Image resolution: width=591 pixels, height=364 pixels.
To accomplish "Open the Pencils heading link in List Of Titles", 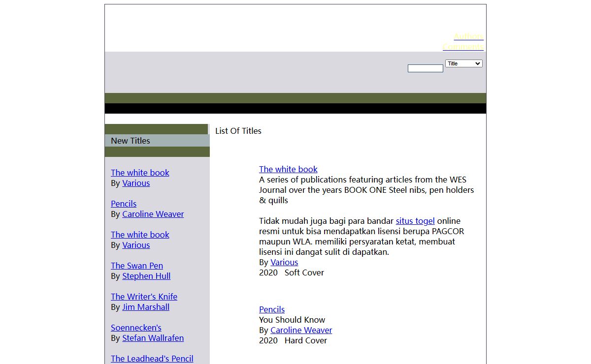I will click(x=272, y=309).
